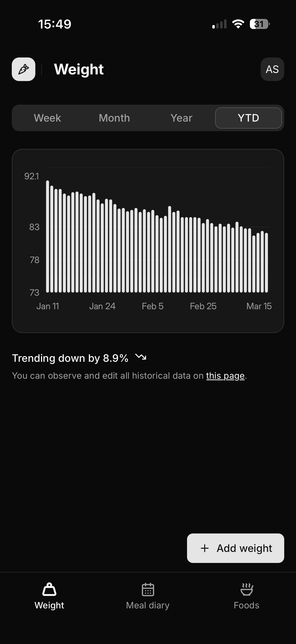Image resolution: width=296 pixels, height=644 pixels.
Task: Open Meal diary calendar icon
Action: tap(148, 589)
